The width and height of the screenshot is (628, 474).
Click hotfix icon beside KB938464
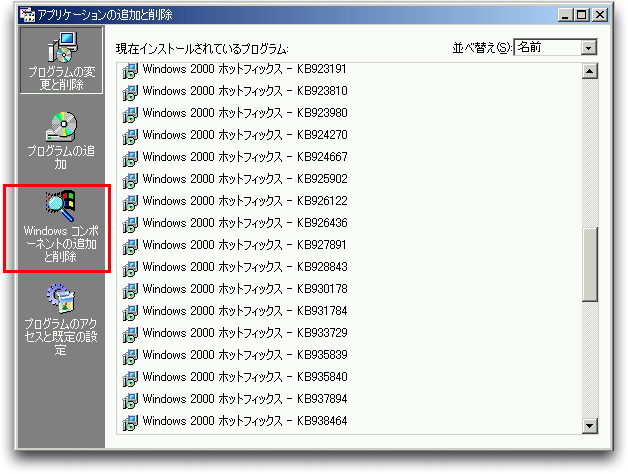130,423
